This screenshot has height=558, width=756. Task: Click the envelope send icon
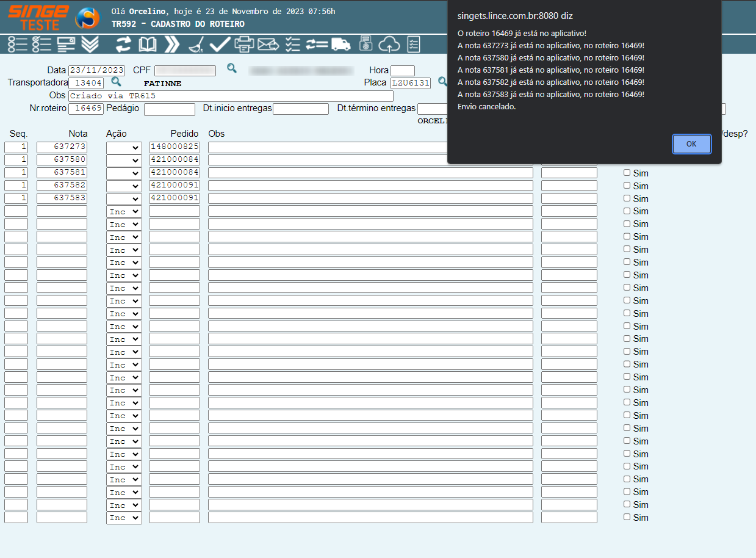pyautogui.click(x=268, y=44)
